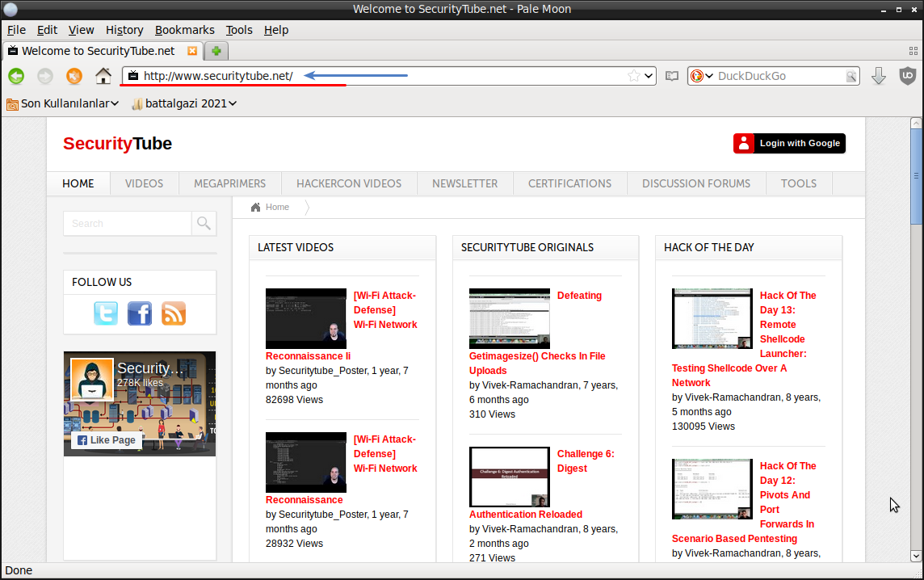Image resolution: width=924 pixels, height=580 pixels.
Task: Open the downloads arrow icon
Action: [879, 75]
